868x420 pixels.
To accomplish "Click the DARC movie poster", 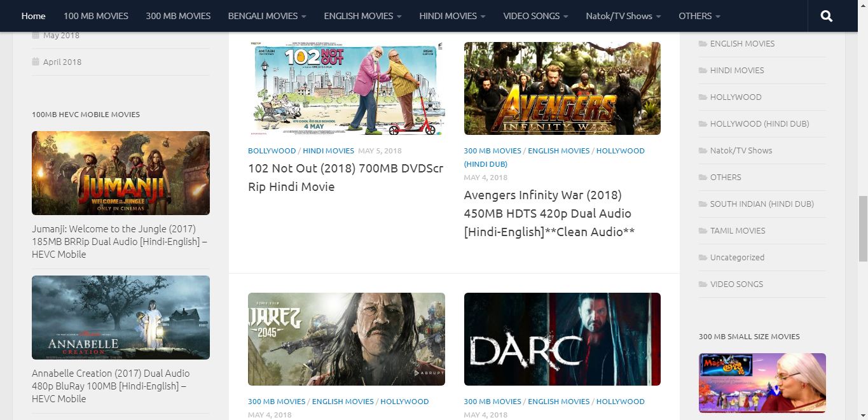I will coord(562,339).
